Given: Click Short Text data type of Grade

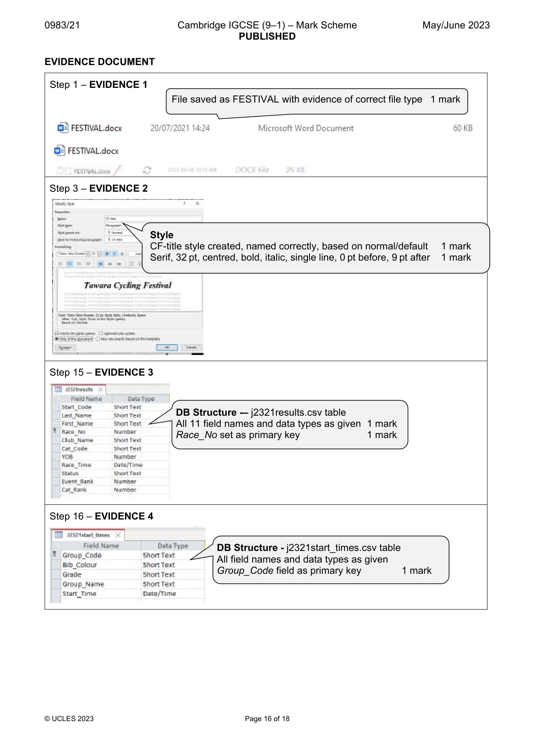Looking at the screenshot, I should pos(159,574).
